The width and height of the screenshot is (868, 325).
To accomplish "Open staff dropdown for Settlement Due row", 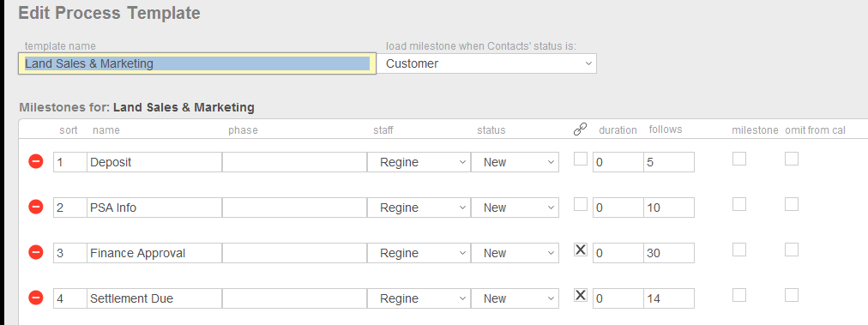I will tap(419, 298).
